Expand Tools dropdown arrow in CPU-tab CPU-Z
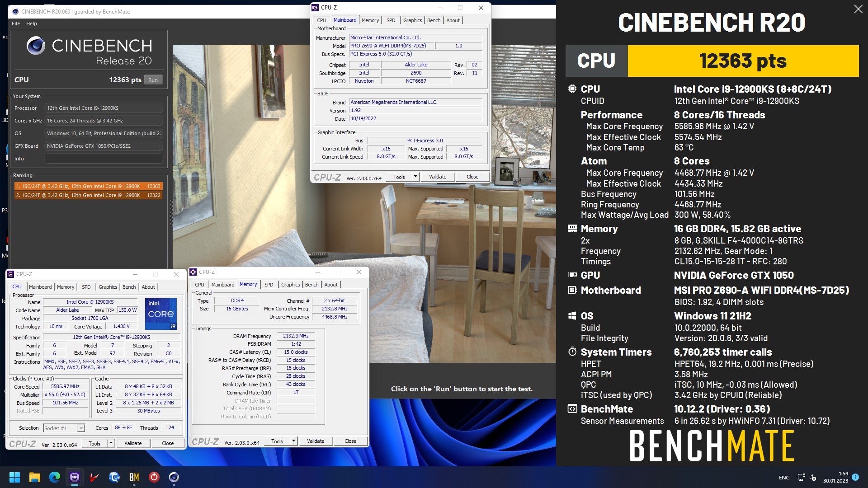This screenshot has width=868, height=488. point(111,443)
